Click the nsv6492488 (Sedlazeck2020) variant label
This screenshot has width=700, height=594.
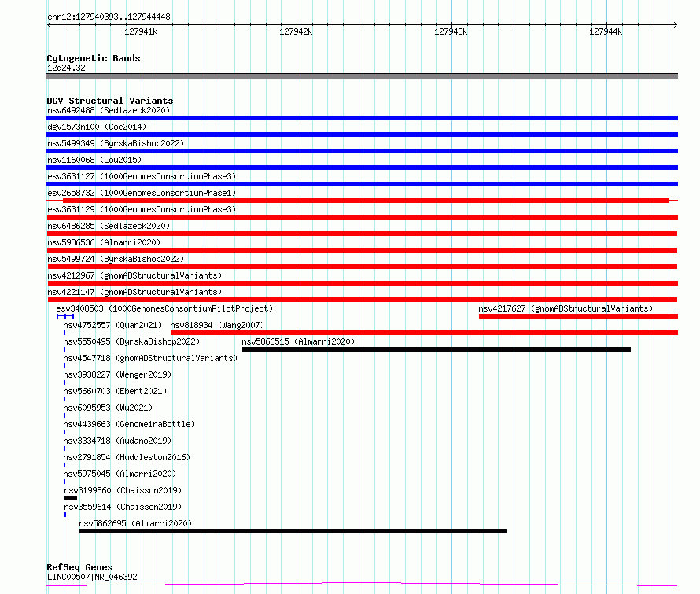109,110
